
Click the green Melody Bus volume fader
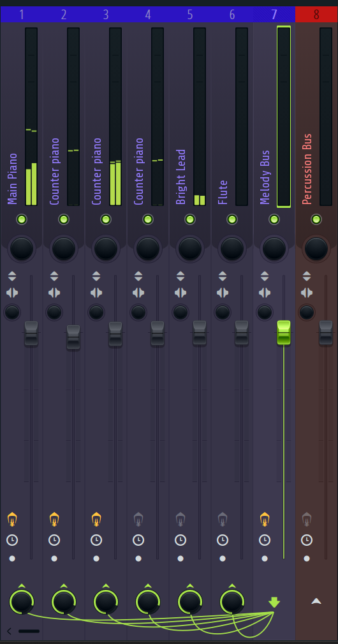pos(284,332)
